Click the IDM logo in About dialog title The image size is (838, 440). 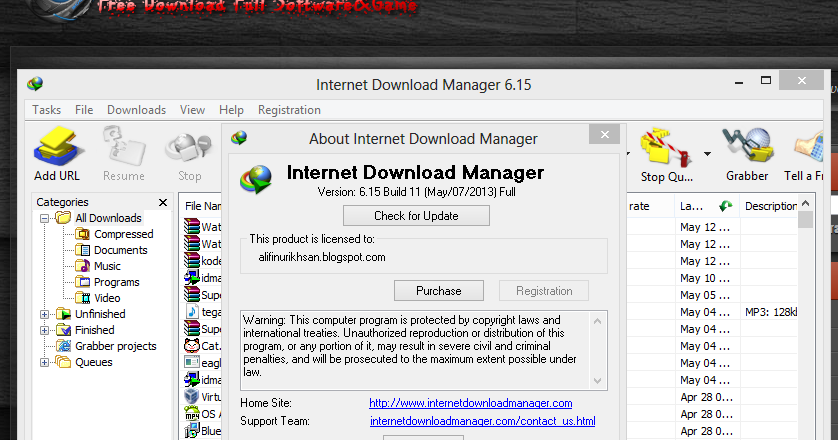(239, 138)
